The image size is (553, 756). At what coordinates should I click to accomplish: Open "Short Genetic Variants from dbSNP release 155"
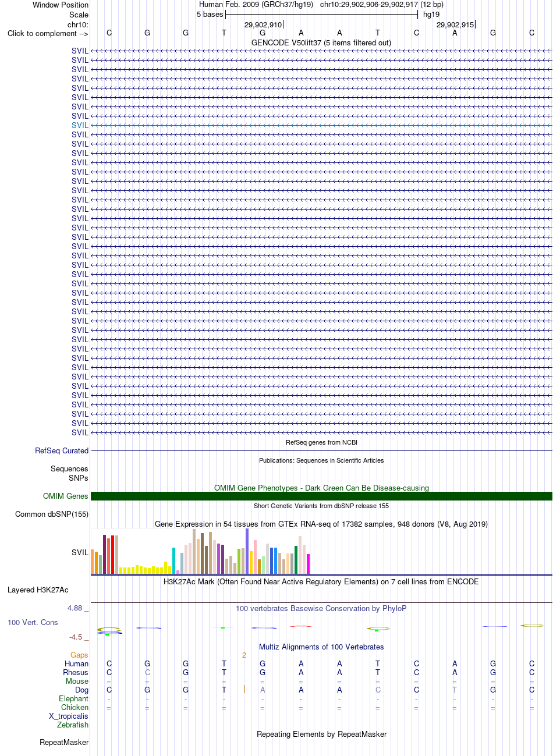(321, 506)
